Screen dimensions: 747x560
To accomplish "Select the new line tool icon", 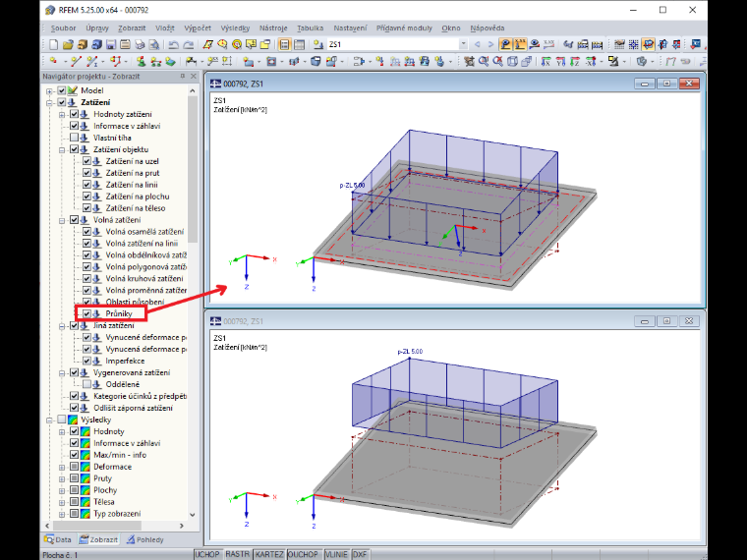I will pyautogui.click(x=76, y=61).
